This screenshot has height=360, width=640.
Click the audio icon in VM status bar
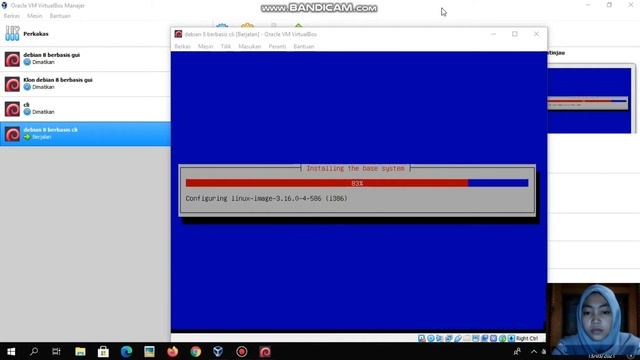point(439,338)
